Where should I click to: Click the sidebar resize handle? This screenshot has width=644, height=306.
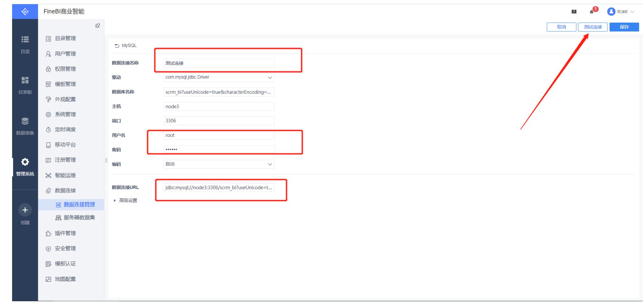pos(106,160)
